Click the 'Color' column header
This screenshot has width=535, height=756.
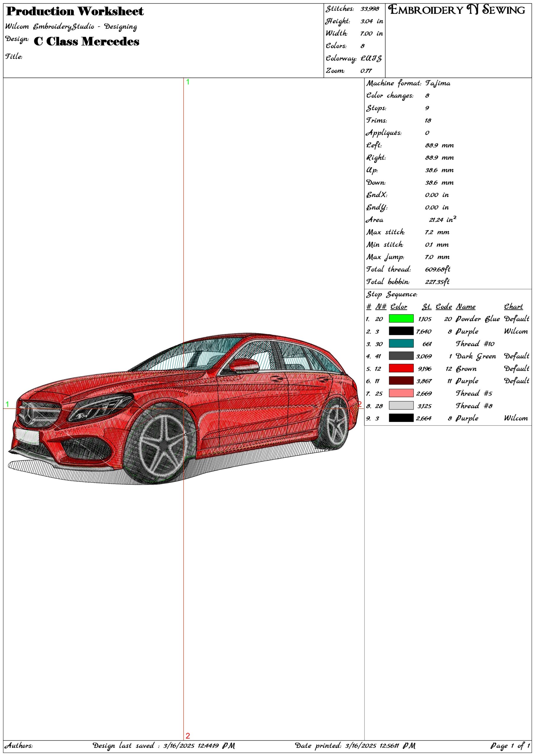[398, 307]
